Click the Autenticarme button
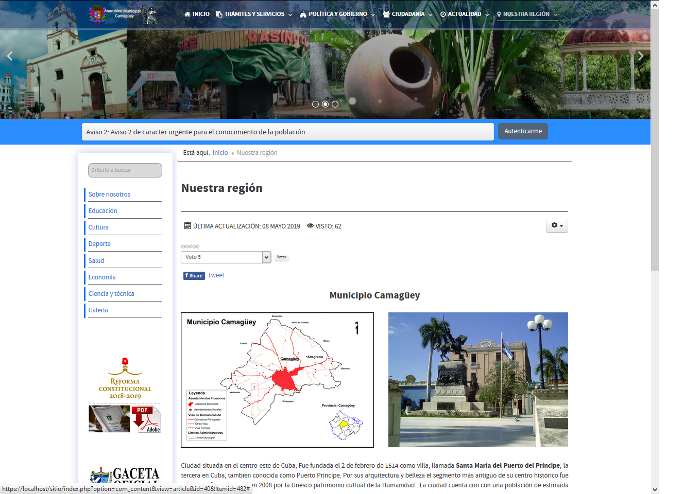Screen dimensions: 700x494 click(523, 131)
